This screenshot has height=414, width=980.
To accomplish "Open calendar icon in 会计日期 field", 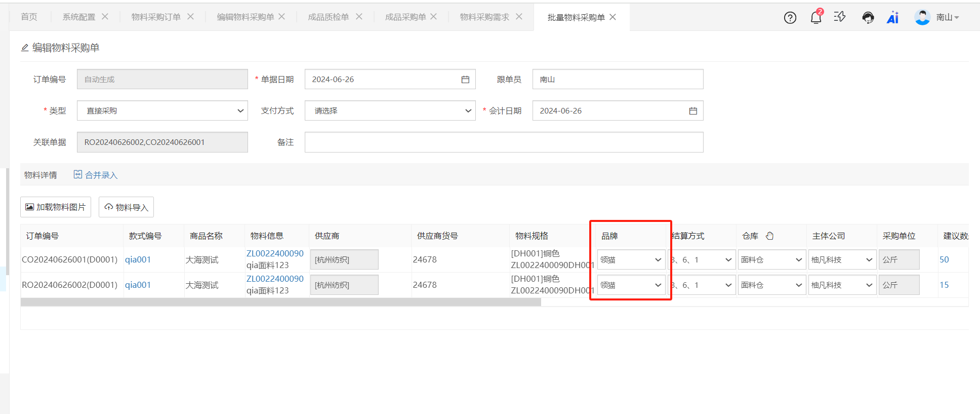I will pyautogui.click(x=693, y=111).
